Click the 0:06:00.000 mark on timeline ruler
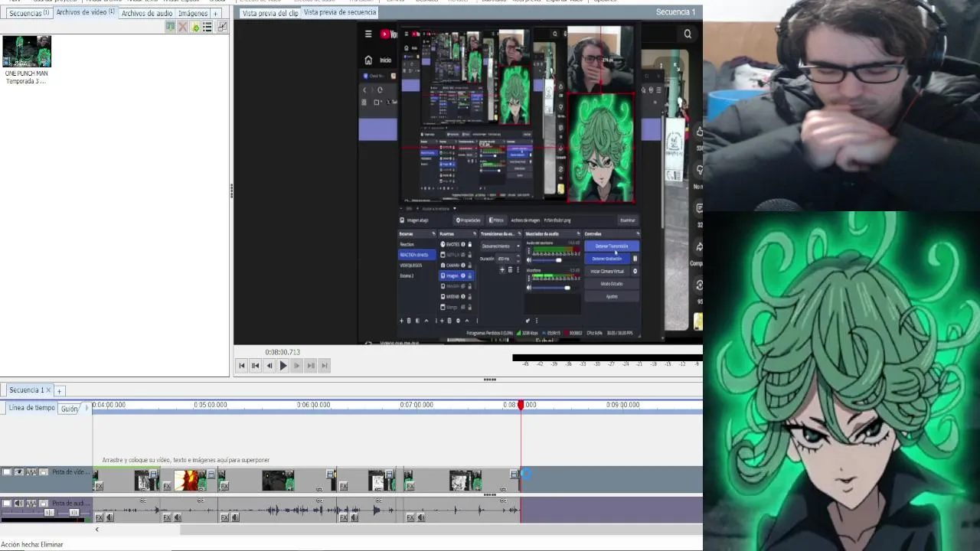The height and width of the screenshot is (551, 980). click(313, 405)
